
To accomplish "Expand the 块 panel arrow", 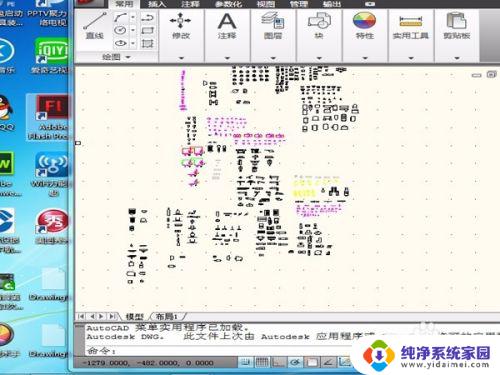I will tap(319, 58).
